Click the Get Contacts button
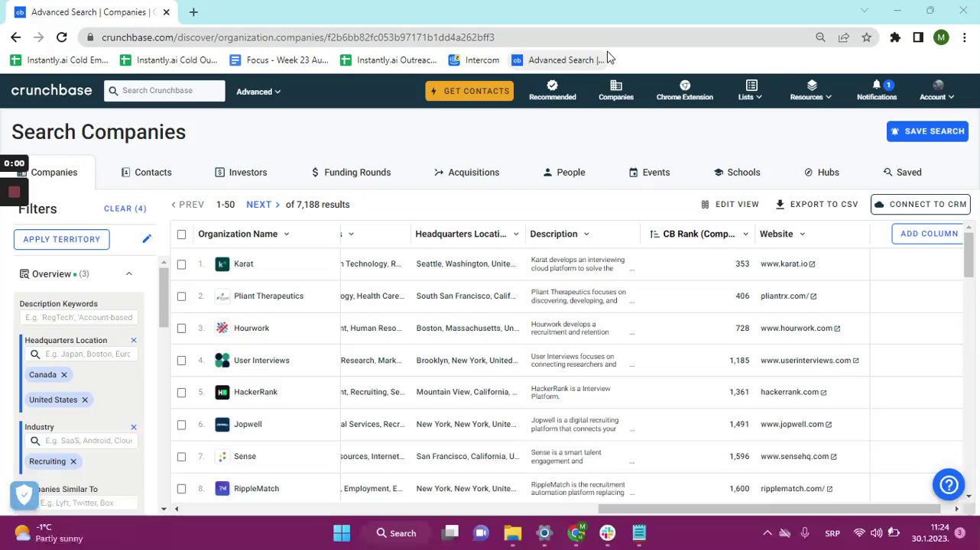Screen dimensions: 980x550 coord(469,91)
